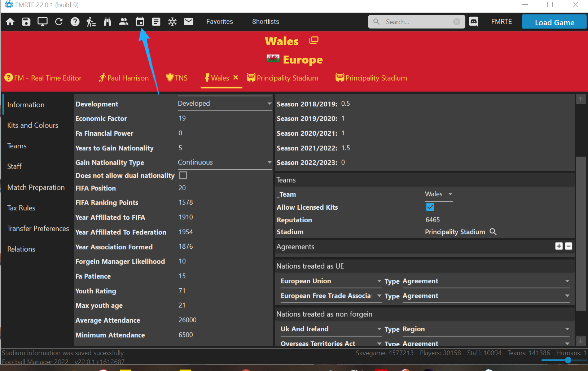Edit the Economic Factor value 19
Viewport: 588px width, 371px height.
click(x=182, y=118)
